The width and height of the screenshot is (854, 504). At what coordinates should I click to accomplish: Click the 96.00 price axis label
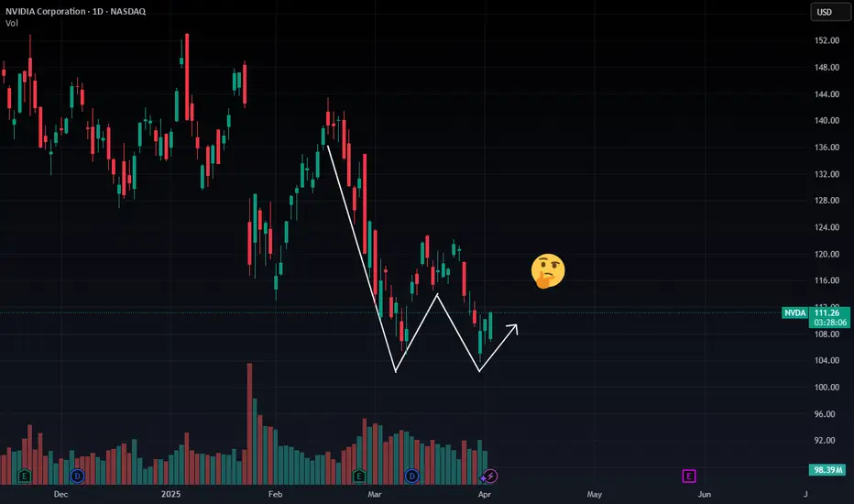tap(825, 413)
